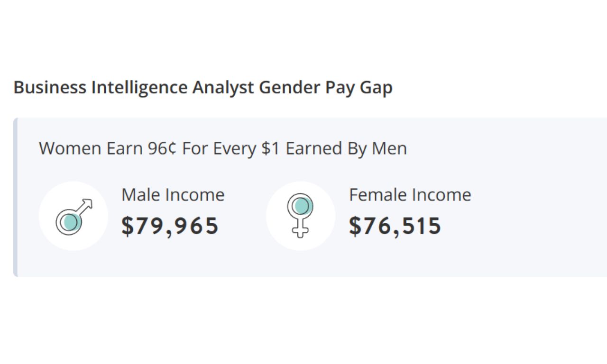Click the cross at the female symbol's base

300,231
